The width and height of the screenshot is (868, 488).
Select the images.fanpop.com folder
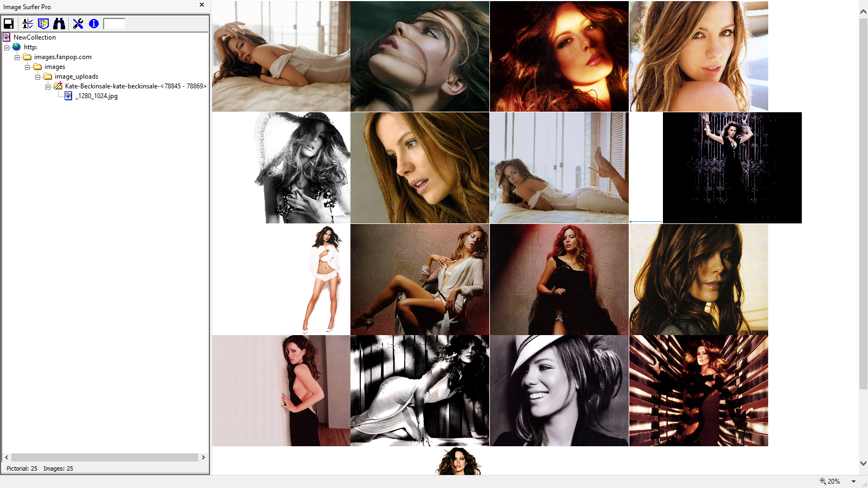63,57
